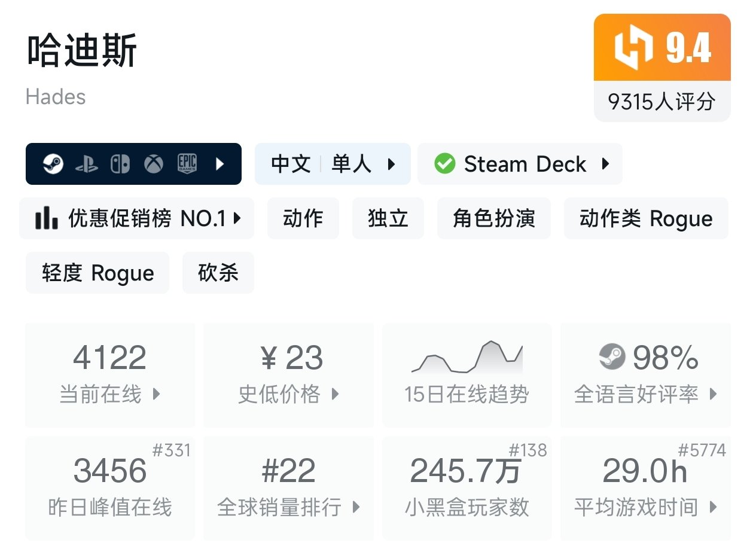756x555 pixels.
Task: Open the 15日在线趋势 trend chart
Action: click(467, 374)
